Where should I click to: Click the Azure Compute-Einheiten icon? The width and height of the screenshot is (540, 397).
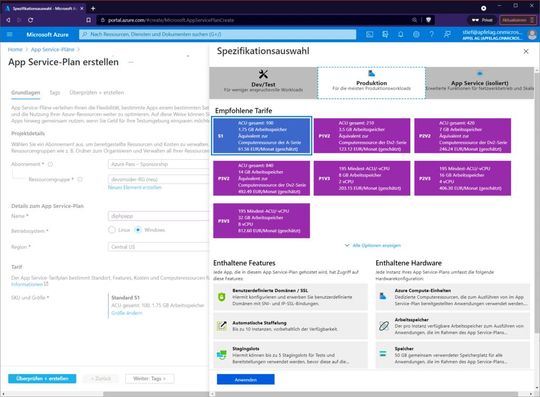point(383,296)
